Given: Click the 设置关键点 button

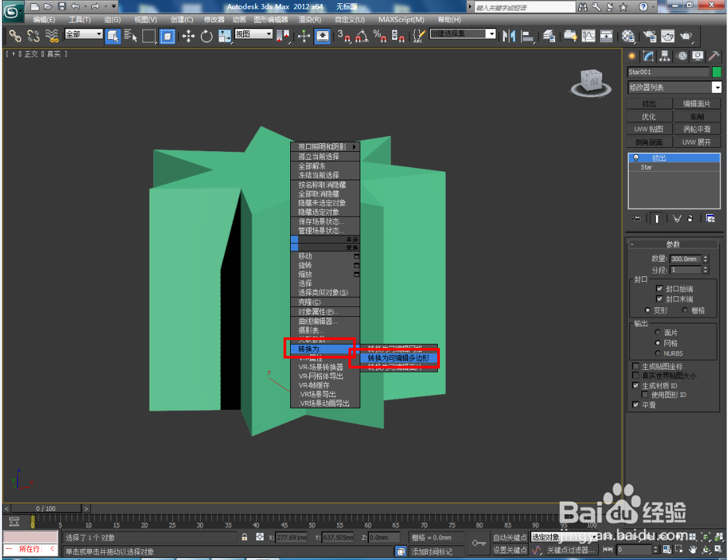Looking at the screenshot, I should pyautogui.click(x=510, y=550).
